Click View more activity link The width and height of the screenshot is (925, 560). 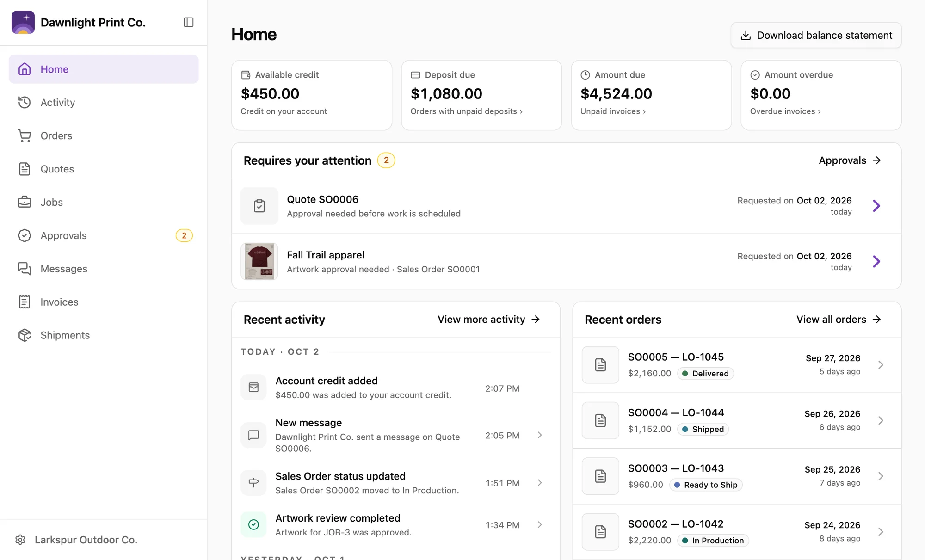[x=489, y=320]
